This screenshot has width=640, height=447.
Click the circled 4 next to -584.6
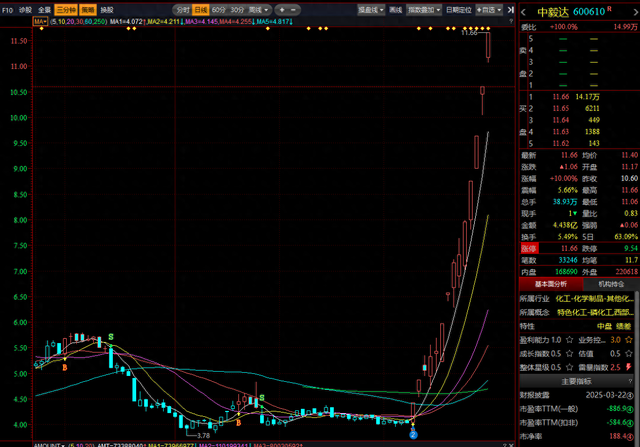pyautogui.click(x=630, y=423)
